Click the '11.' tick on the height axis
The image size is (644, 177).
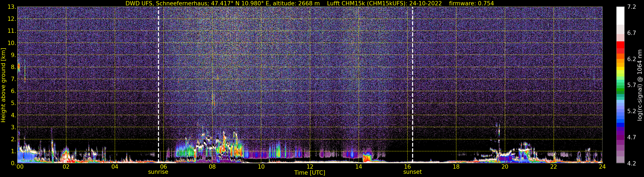[x=12, y=31]
